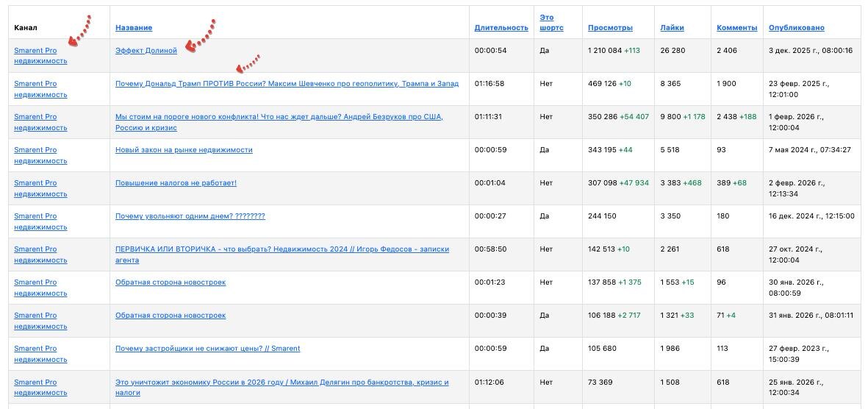Open video 'Это уничтожит экономику России в 2026'
The width and height of the screenshot is (868, 409).
[281, 388]
